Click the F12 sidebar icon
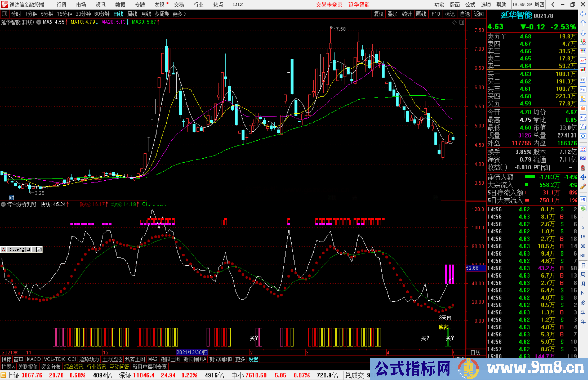This screenshot has width=588, height=380. coord(583,118)
